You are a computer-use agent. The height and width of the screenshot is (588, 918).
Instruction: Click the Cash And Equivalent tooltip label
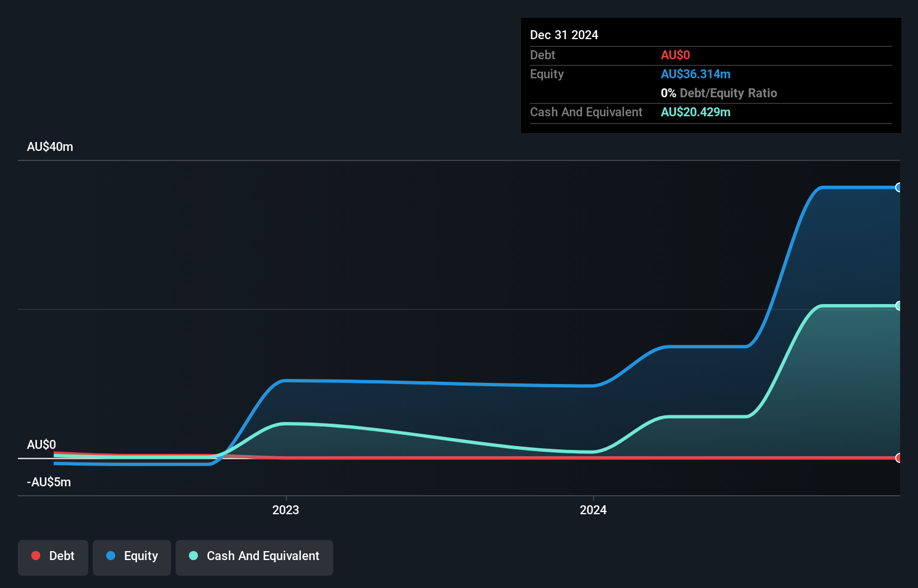pos(586,112)
